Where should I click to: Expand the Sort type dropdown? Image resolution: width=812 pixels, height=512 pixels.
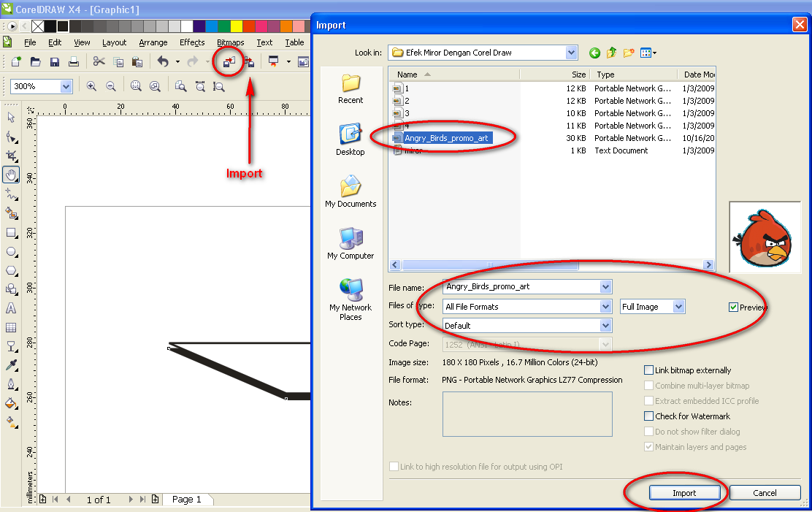tap(606, 324)
